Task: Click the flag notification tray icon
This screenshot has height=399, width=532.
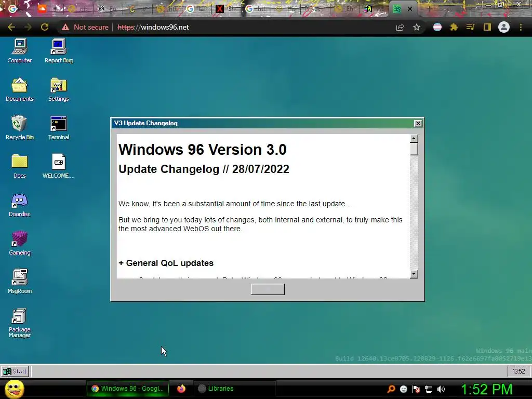Action: tap(416, 389)
